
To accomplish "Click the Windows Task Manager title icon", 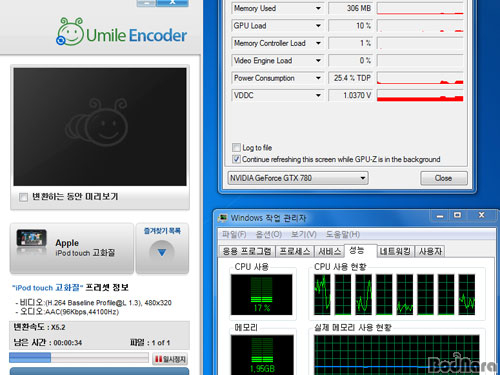I will 222,218.
